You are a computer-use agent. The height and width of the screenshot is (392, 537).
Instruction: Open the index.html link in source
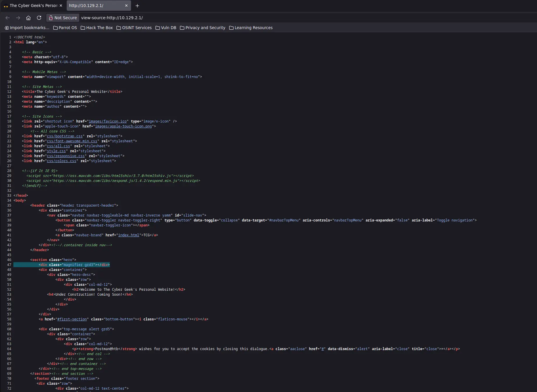128,235
